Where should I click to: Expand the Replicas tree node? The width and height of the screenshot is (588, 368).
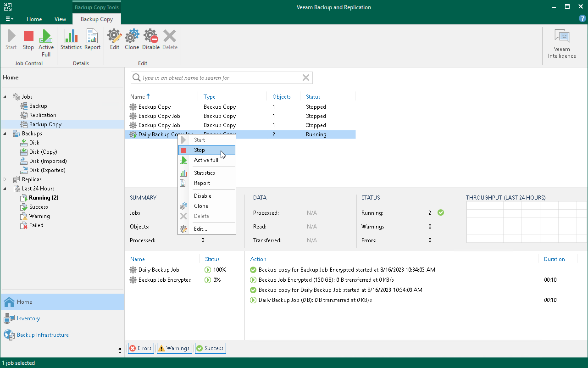coord(4,179)
